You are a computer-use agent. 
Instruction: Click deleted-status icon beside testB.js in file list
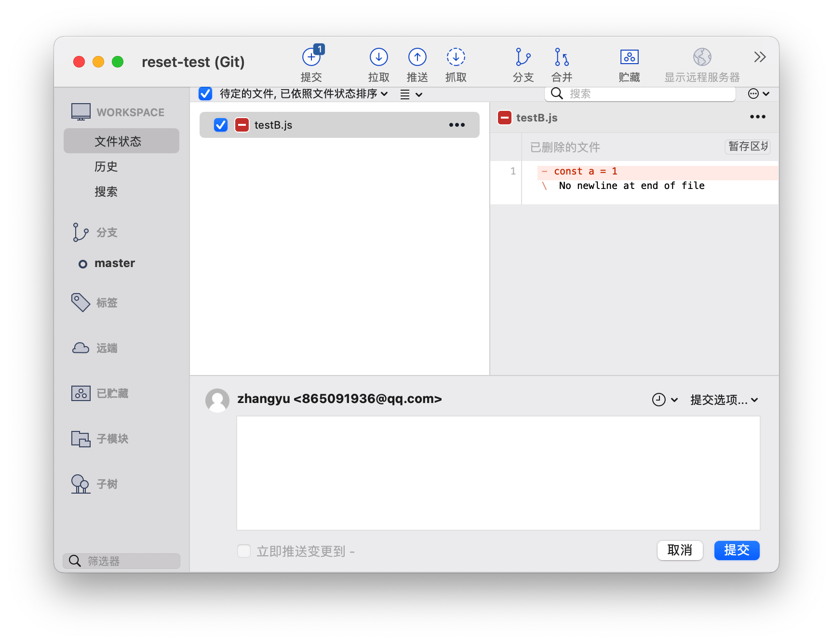coord(242,125)
